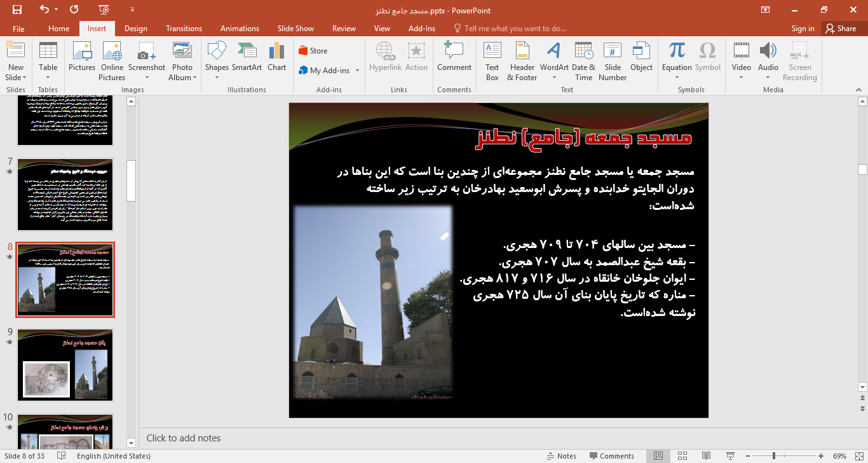Click language English (United States) indicator
The image size is (868, 463).
click(x=114, y=456)
